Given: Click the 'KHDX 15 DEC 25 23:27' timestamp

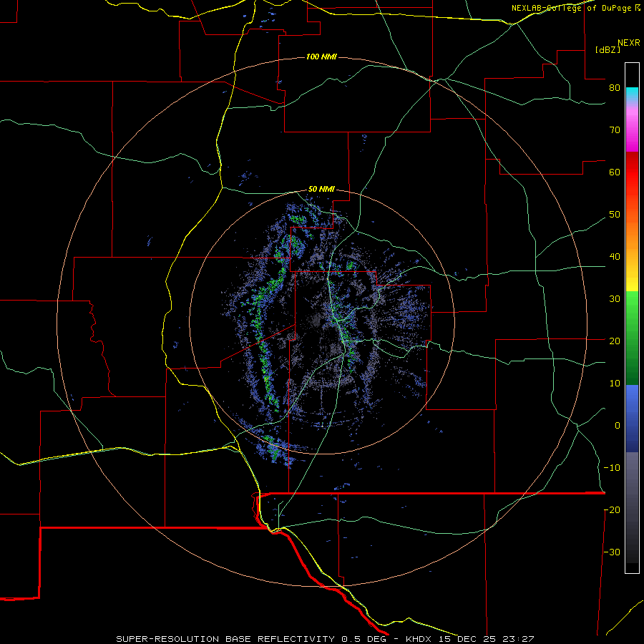Looking at the screenshot, I should pos(470,639).
